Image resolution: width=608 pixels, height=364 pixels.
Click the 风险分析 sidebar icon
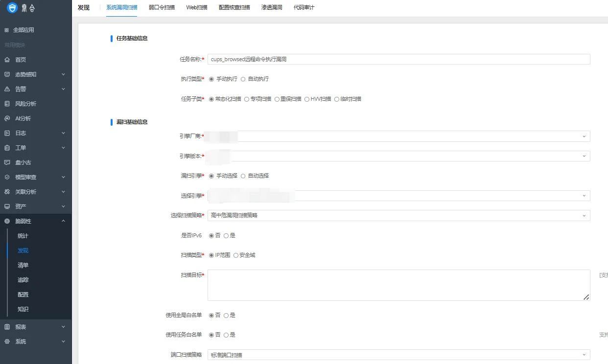(7, 104)
